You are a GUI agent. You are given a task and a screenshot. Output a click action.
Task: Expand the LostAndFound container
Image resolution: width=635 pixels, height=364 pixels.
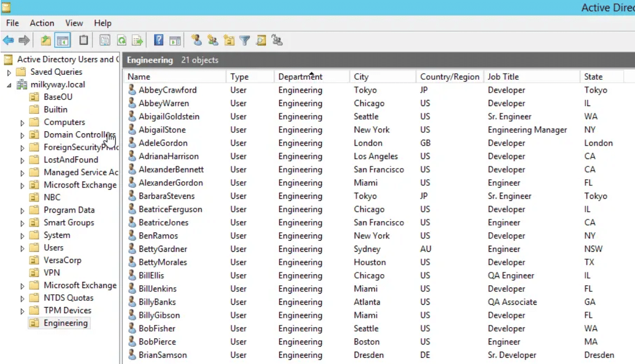22,160
